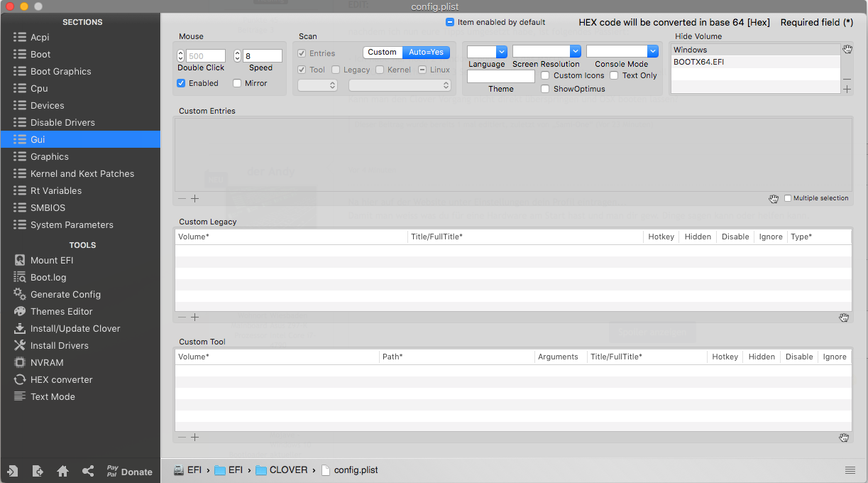Uncheck the Mouse Enabled checkbox

click(182, 83)
